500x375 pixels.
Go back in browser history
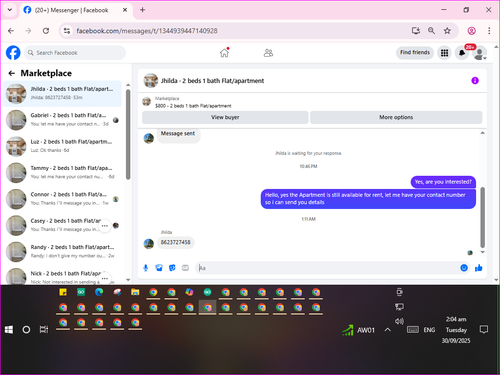pyautogui.click(x=11, y=31)
